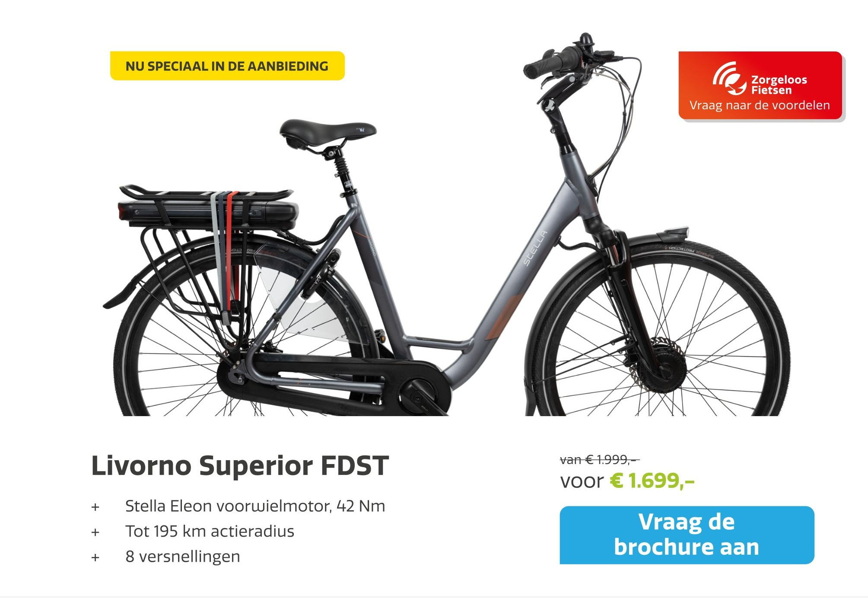Click the Tot 195 km actieradius feature
The height and width of the screenshot is (598, 868).
[210, 531]
